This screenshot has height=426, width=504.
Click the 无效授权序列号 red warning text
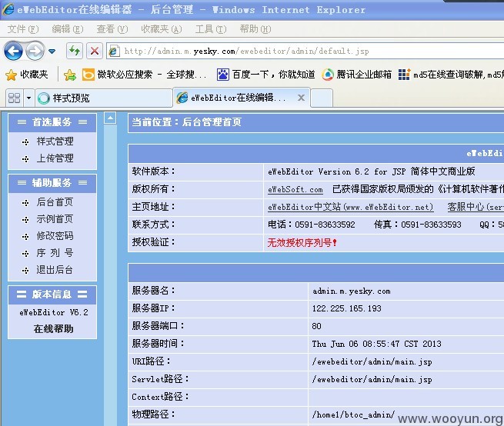click(302, 242)
